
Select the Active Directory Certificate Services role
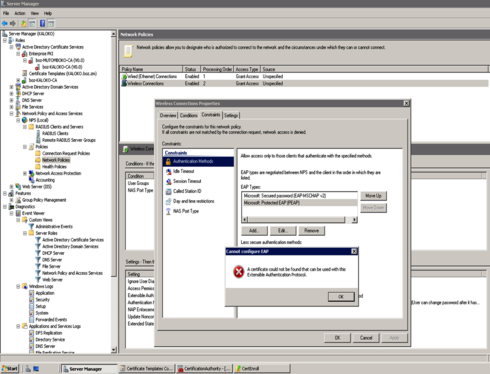53,47
